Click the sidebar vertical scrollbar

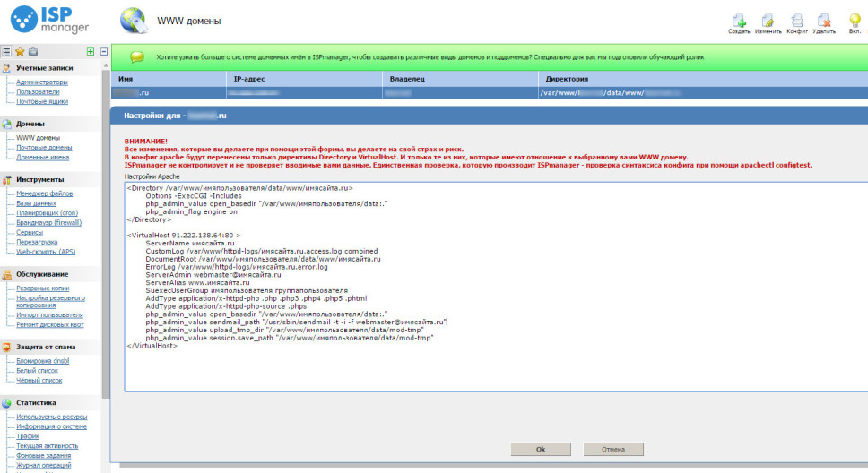(106, 232)
